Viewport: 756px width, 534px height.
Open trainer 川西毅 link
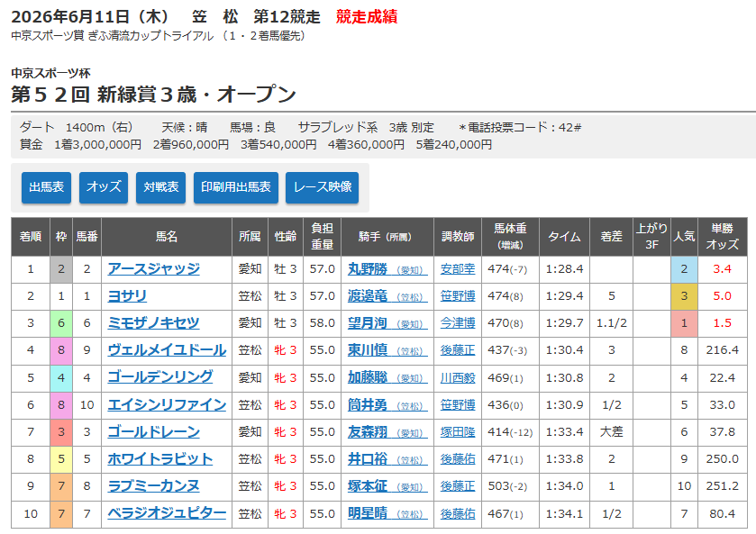tap(458, 377)
